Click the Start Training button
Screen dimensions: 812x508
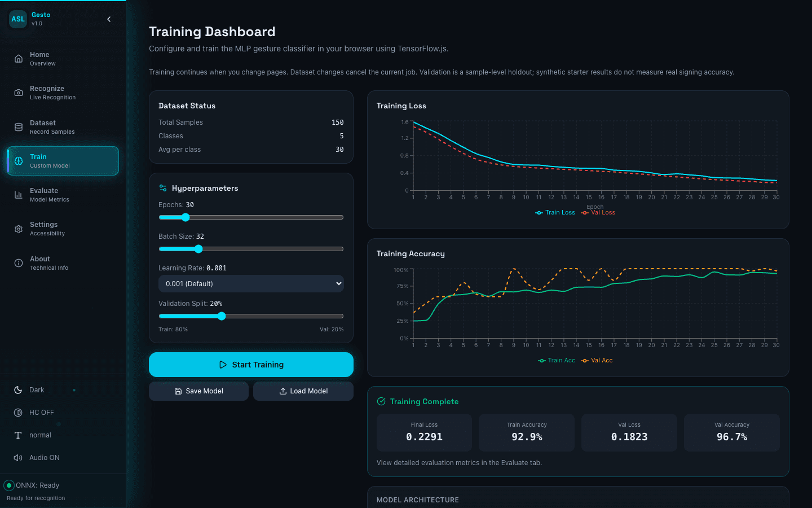tap(251, 365)
